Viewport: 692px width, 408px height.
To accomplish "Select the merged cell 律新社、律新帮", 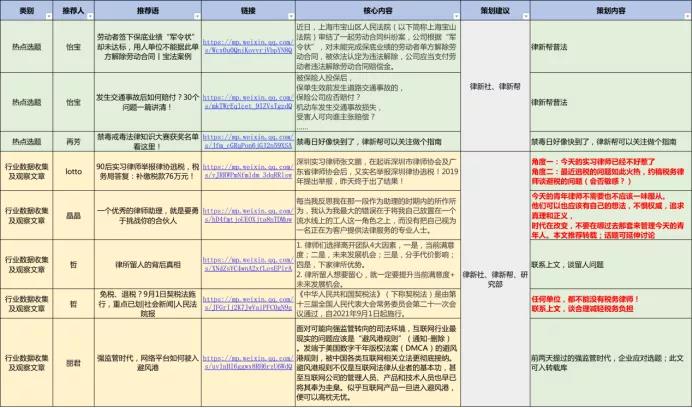I will tap(495, 86).
